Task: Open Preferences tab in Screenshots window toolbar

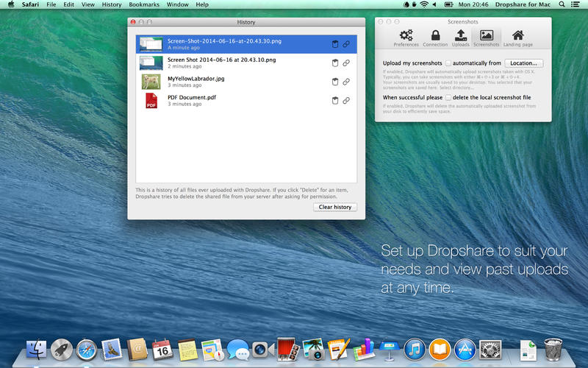Action: [406, 38]
